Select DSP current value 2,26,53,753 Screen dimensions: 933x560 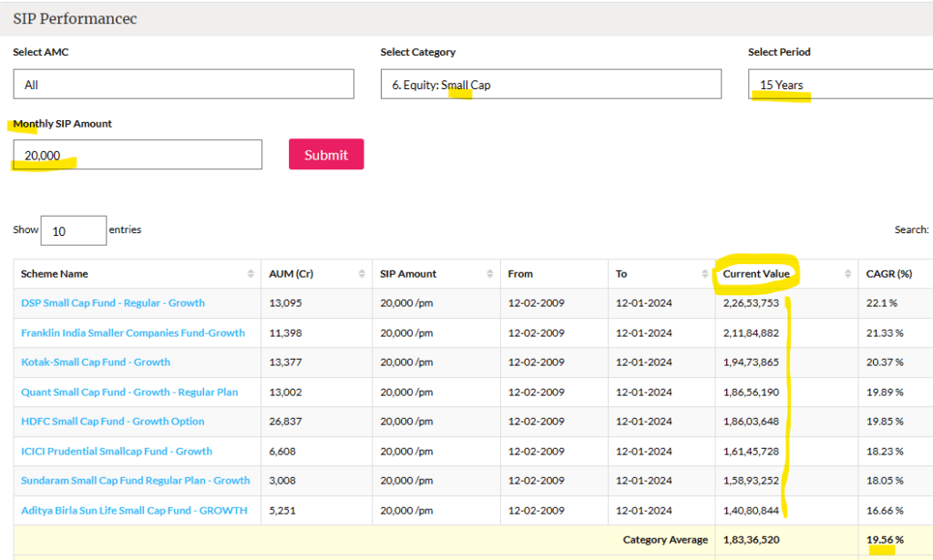click(x=751, y=303)
